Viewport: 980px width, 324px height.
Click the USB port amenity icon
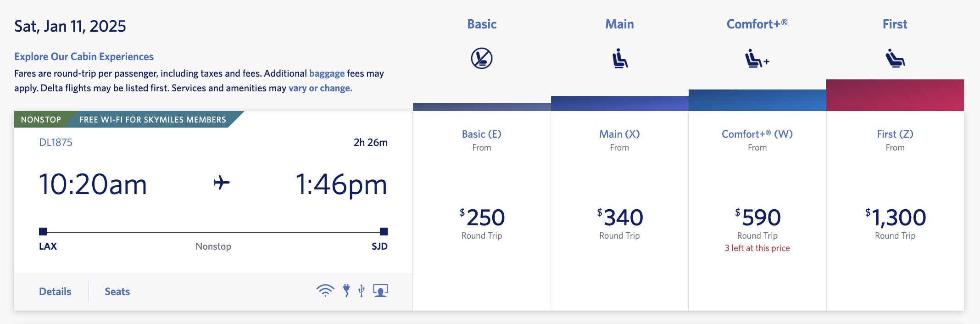(362, 290)
